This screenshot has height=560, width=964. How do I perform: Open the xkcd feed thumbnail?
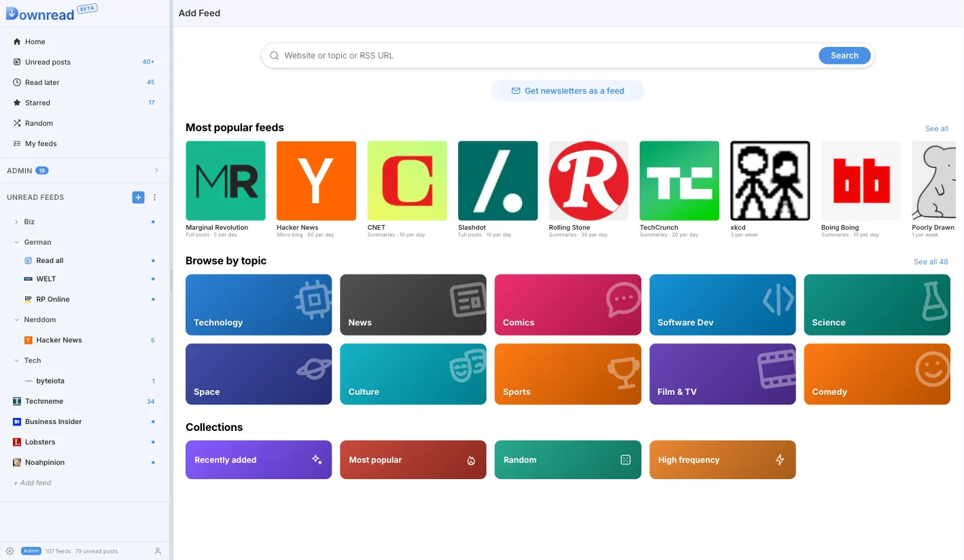click(770, 181)
